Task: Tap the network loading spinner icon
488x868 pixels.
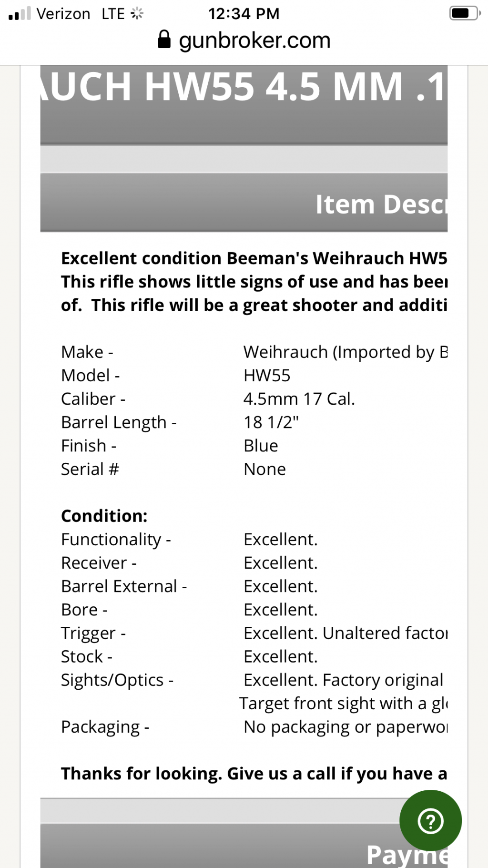Action: pos(137,13)
